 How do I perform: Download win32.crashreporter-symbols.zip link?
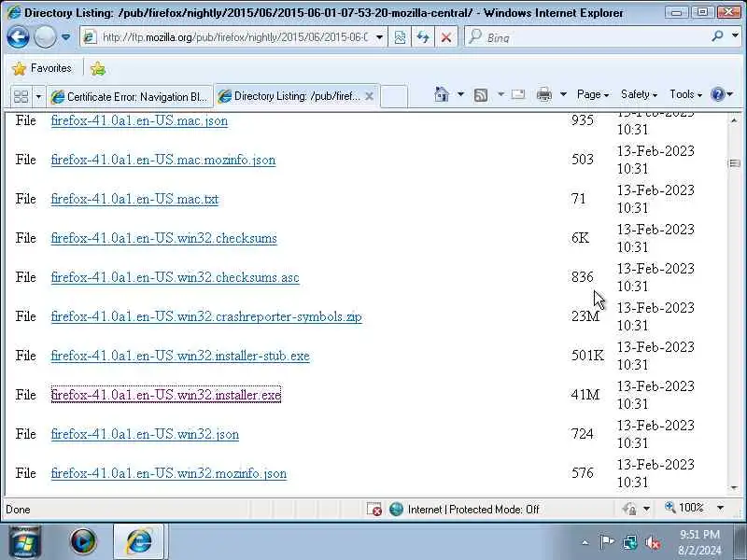pos(206,316)
